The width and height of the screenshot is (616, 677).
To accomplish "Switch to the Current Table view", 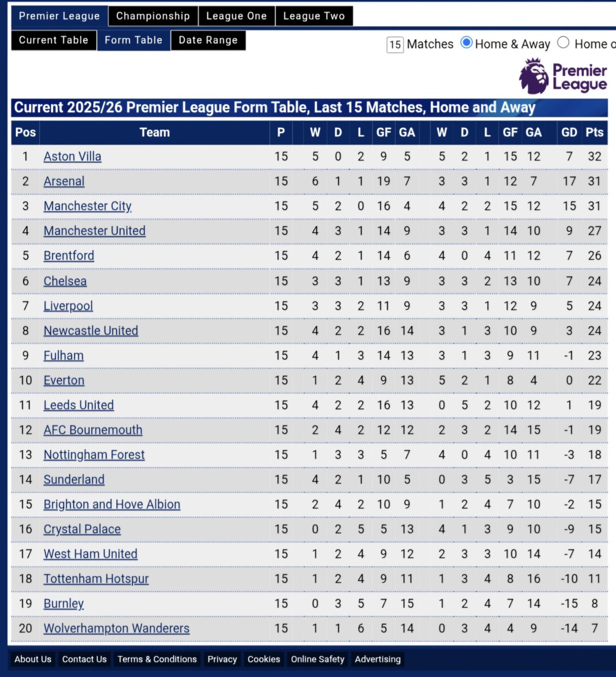I will click(x=53, y=40).
